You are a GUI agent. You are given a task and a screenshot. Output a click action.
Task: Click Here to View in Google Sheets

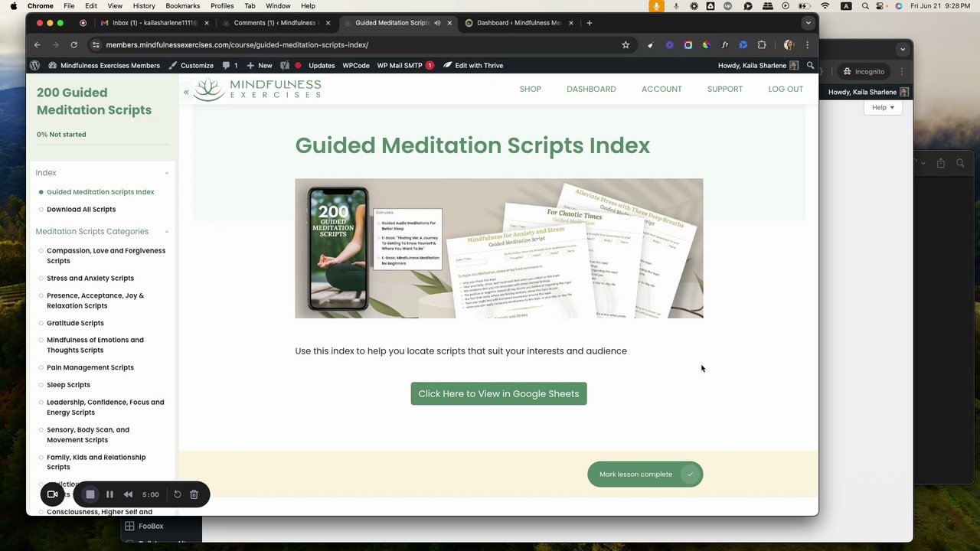tap(498, 394)
